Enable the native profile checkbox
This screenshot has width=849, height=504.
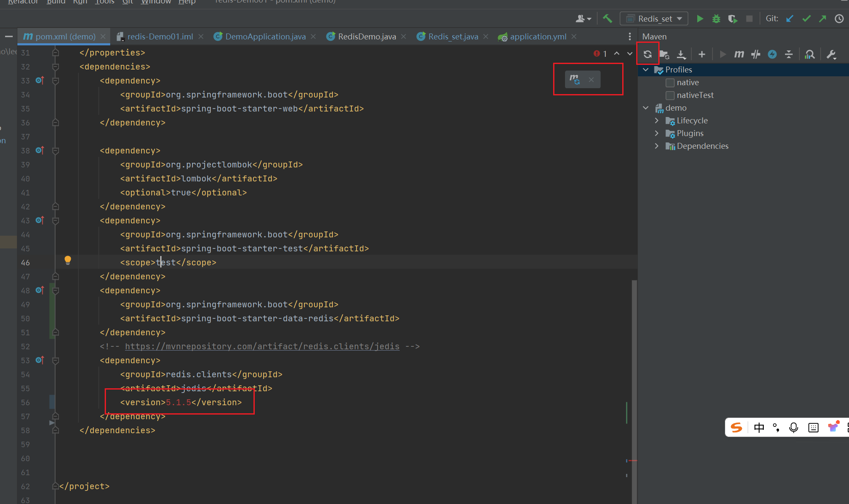click(670, 83)
